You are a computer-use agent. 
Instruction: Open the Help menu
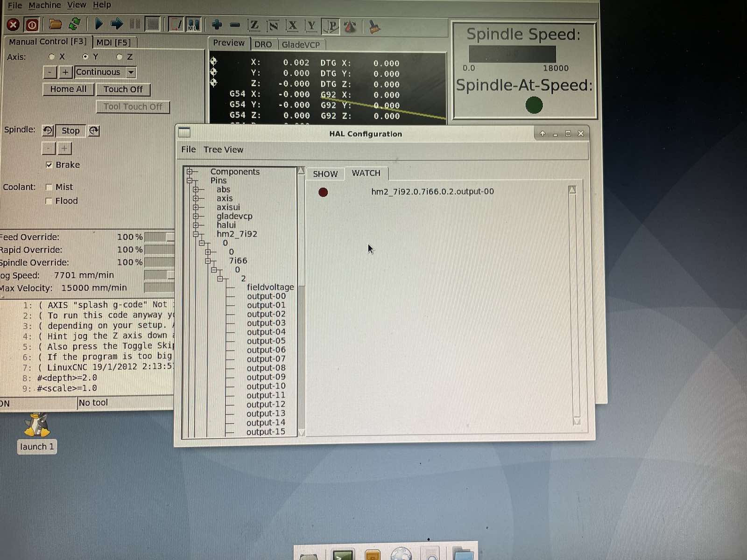[102, 5]
